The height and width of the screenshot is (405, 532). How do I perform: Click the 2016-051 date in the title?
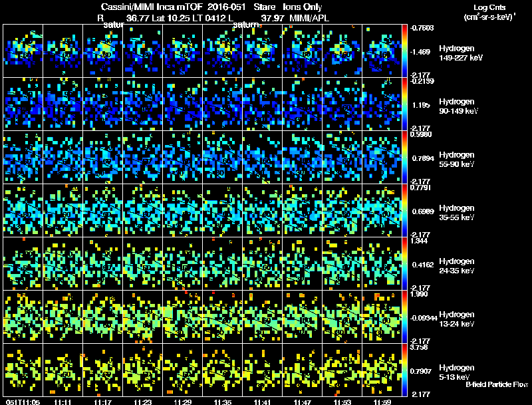226,7
